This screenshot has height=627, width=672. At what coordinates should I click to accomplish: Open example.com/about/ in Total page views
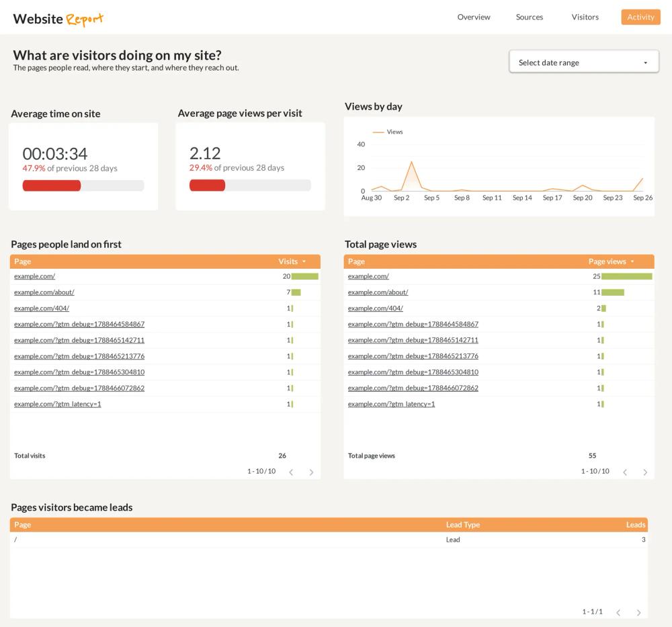coord(378,292)
